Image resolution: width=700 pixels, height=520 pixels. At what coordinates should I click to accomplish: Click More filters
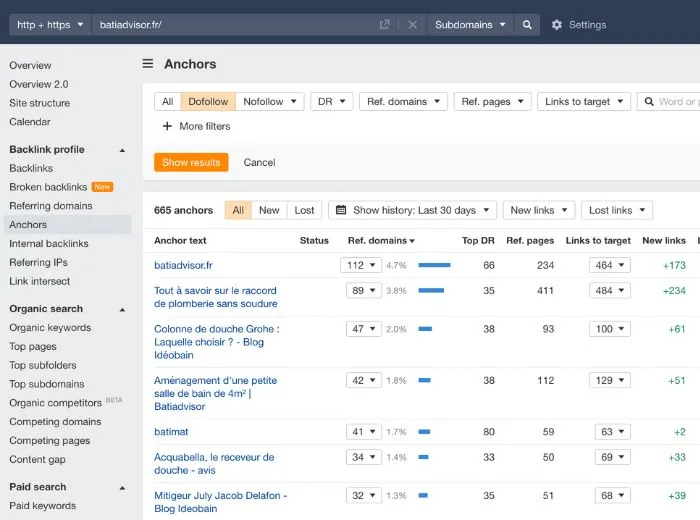(x=205, y=126)
